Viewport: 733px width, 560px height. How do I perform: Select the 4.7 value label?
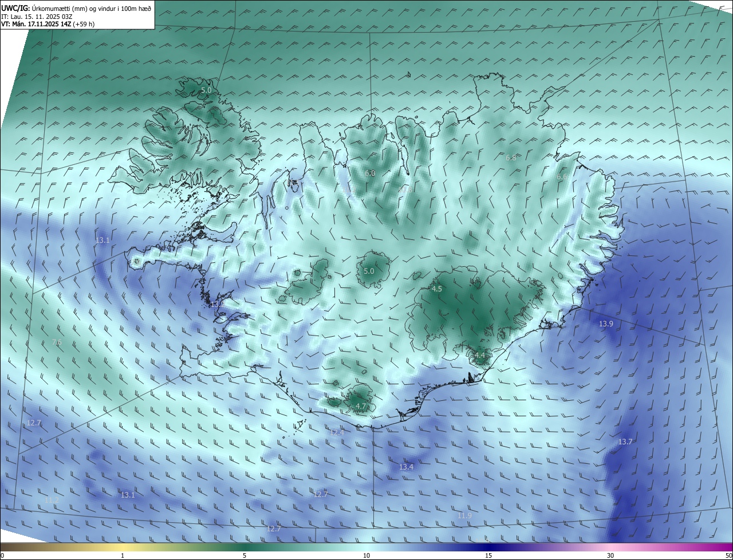coord(361,406)
